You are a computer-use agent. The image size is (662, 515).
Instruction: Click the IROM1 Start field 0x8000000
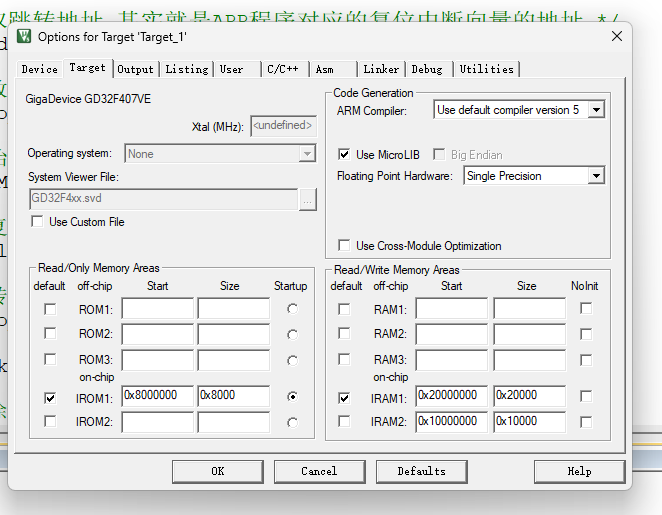point(157,396)
